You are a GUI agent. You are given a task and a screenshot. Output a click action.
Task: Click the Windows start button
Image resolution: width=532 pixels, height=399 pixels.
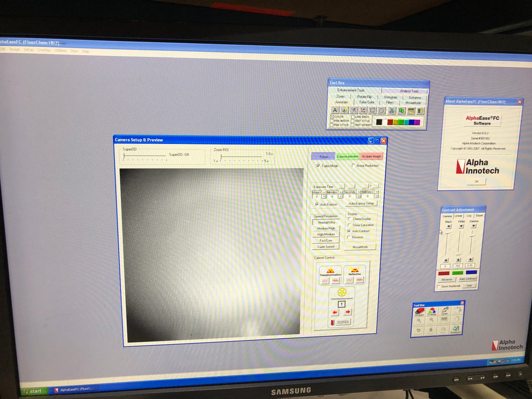(33, 391)
